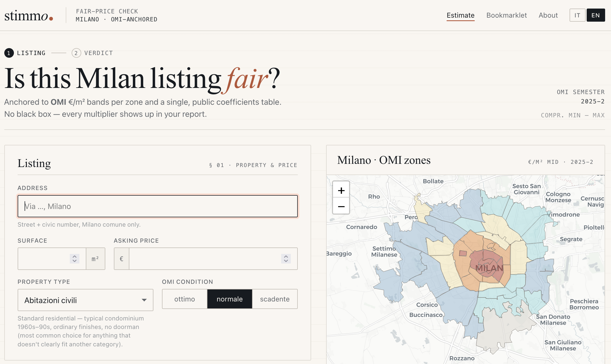Screen dimensions: 611x364
Task: Click 'Cologno Monzese' map label
Action: (558, 197)
